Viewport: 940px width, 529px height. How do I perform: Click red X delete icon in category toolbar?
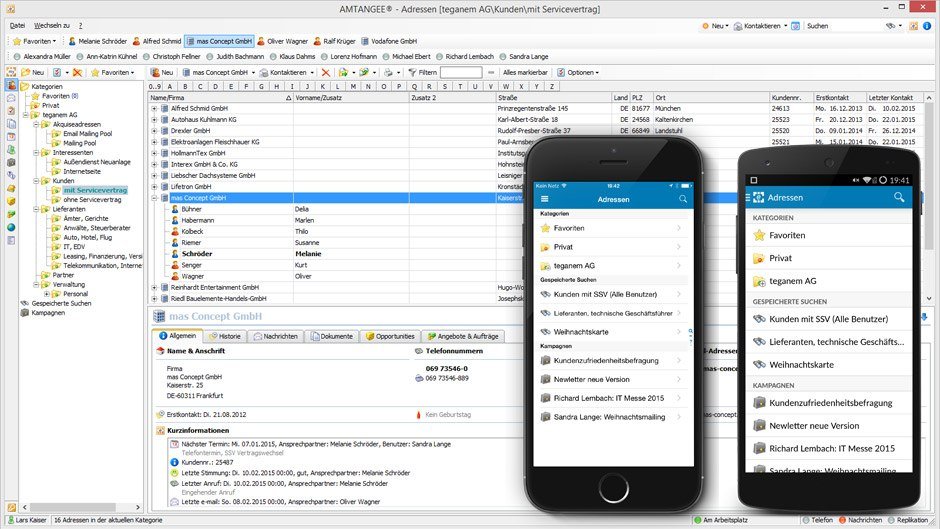[77, 72]
